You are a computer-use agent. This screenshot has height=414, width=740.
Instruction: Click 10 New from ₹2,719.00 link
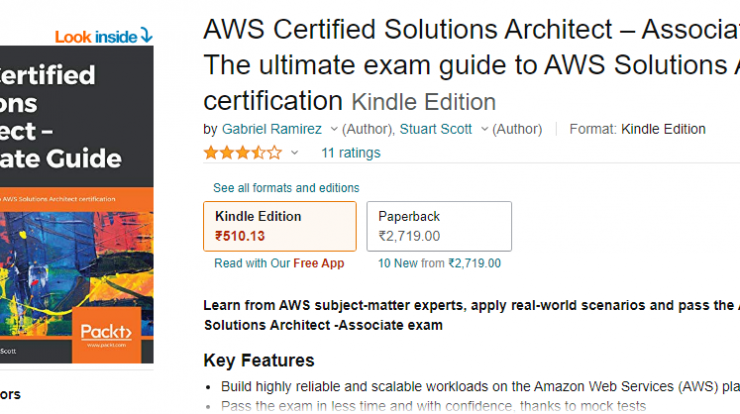(x=439, y=263)
